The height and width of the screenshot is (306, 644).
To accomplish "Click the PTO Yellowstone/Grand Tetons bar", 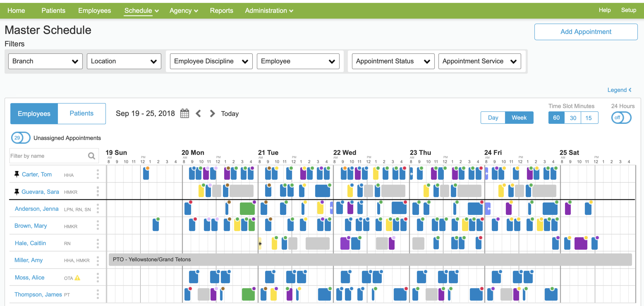I will [370, 260].
